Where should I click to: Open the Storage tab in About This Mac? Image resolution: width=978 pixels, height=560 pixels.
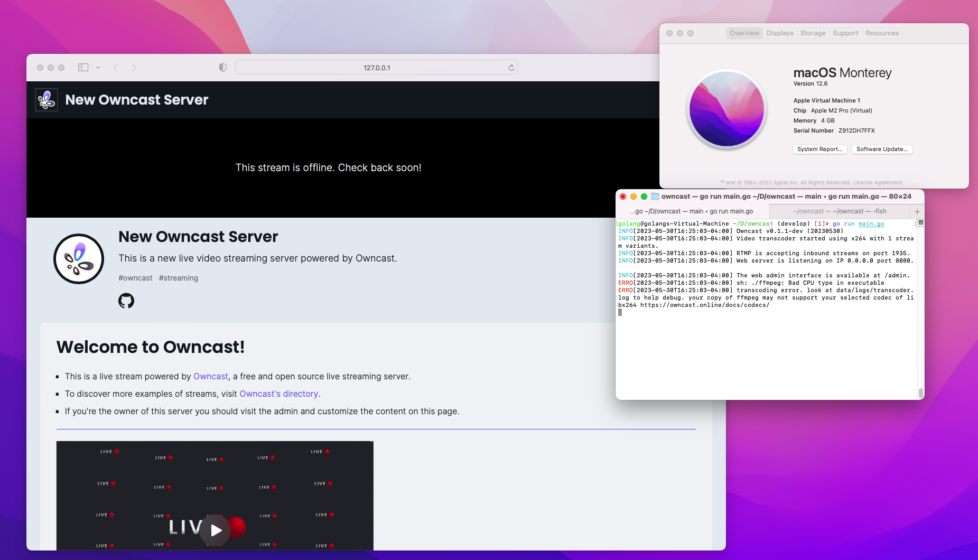pyautogui.click(x=812, y=33)
